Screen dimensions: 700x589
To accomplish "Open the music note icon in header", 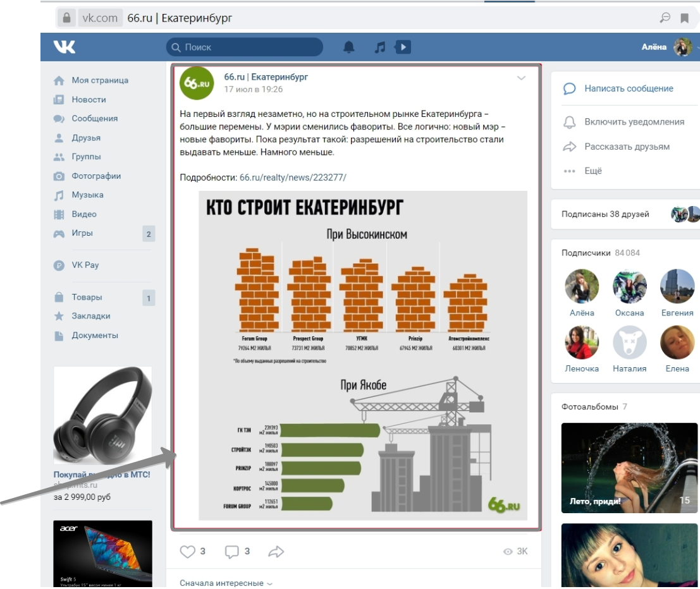I will point(380,47).
